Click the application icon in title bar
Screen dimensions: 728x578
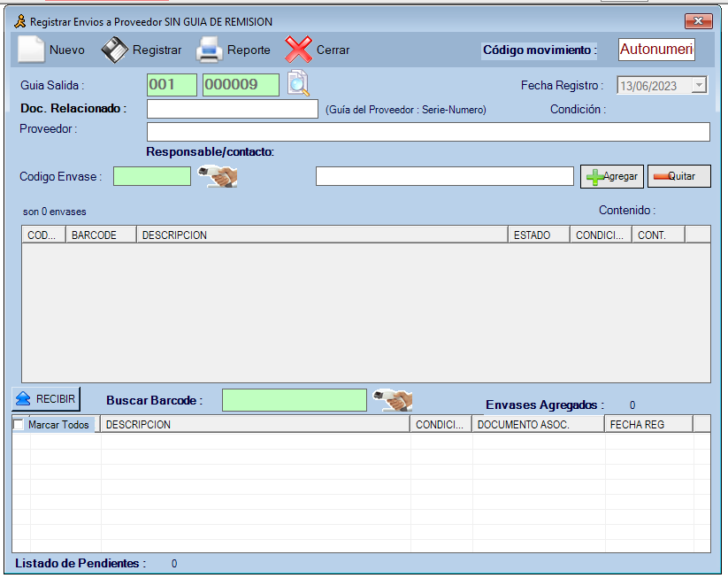[x=20, y=21]
